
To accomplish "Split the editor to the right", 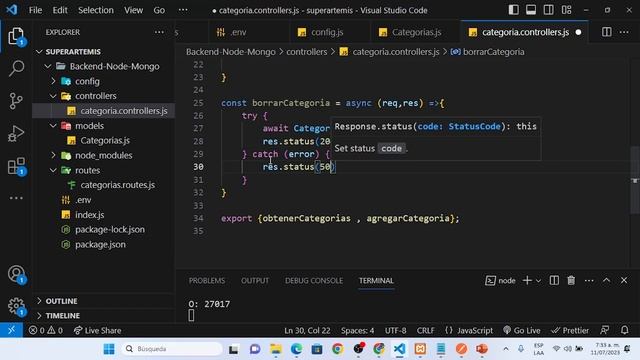I will pos(607,32).
